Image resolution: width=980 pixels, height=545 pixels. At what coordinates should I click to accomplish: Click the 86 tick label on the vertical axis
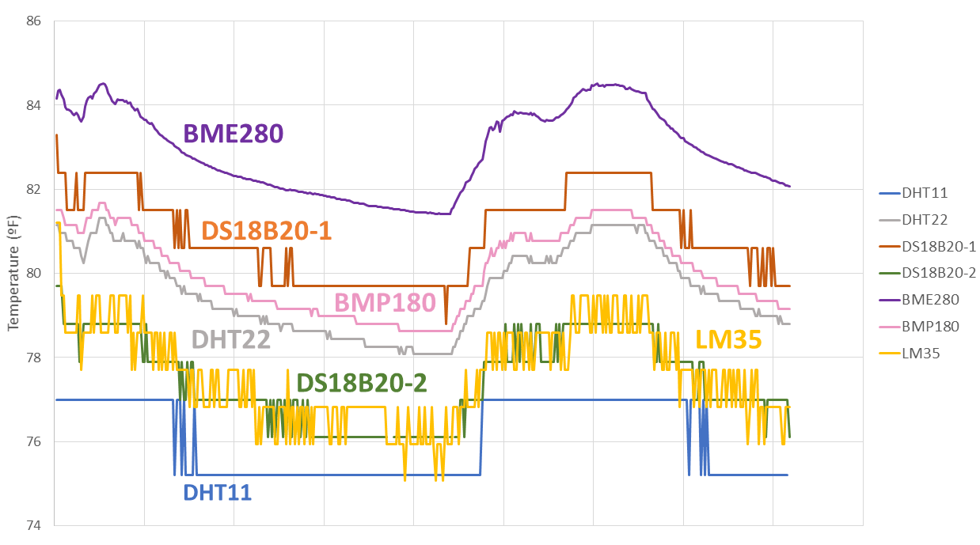[33, 21]
